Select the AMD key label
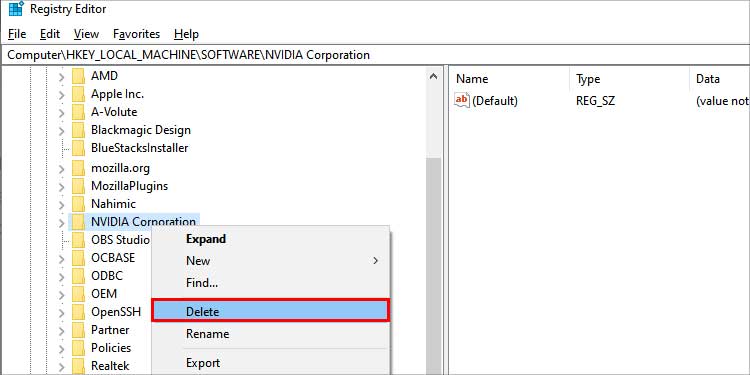The image size is (750, 375). coord(104,76)
